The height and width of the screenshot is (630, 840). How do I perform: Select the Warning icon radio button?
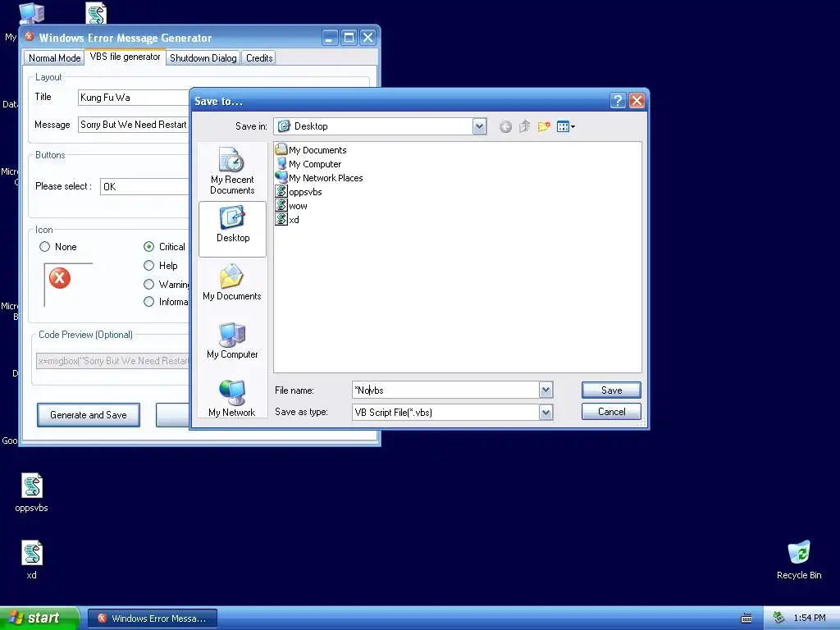click(149, 284)
